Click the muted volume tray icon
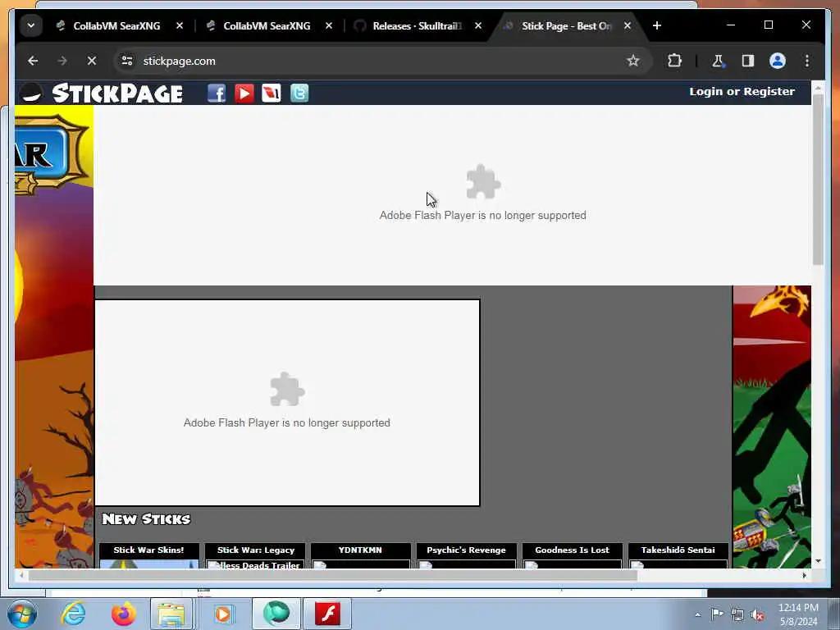The image size is (840, 630). [x=757, y=614]
